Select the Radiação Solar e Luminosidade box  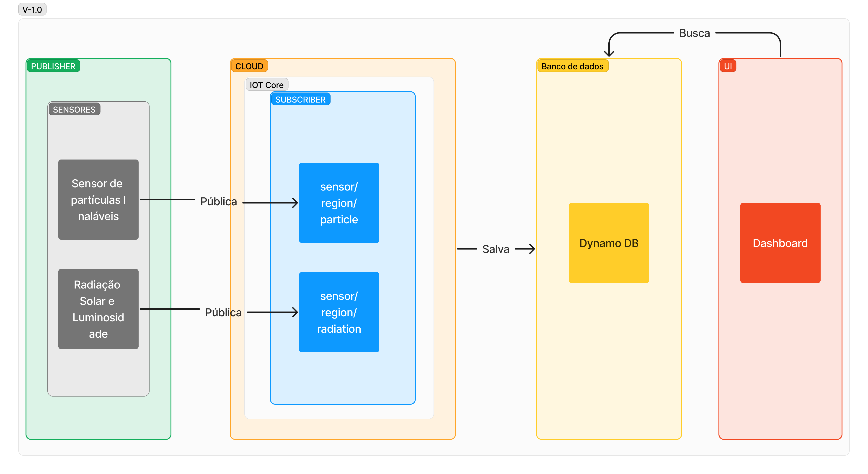(x=98, y=309)
